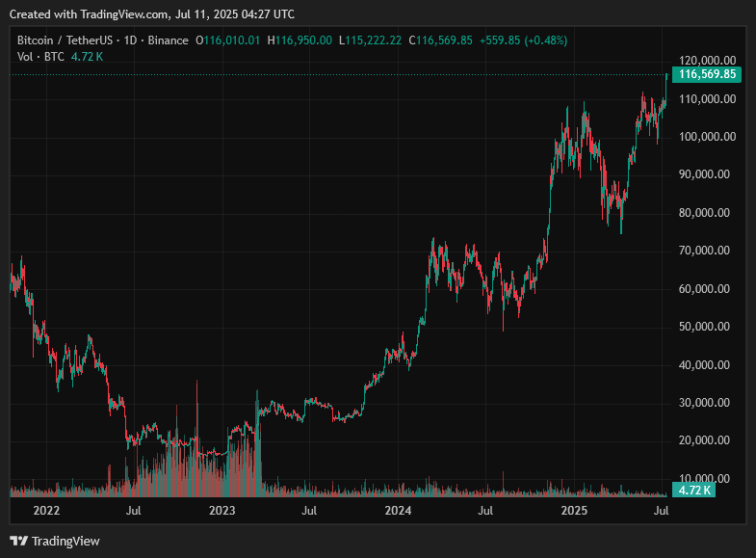Click the Created with TradingView.com timestamp text
The width and height of the screenshot is (756, 558).
tap(152, 14)
